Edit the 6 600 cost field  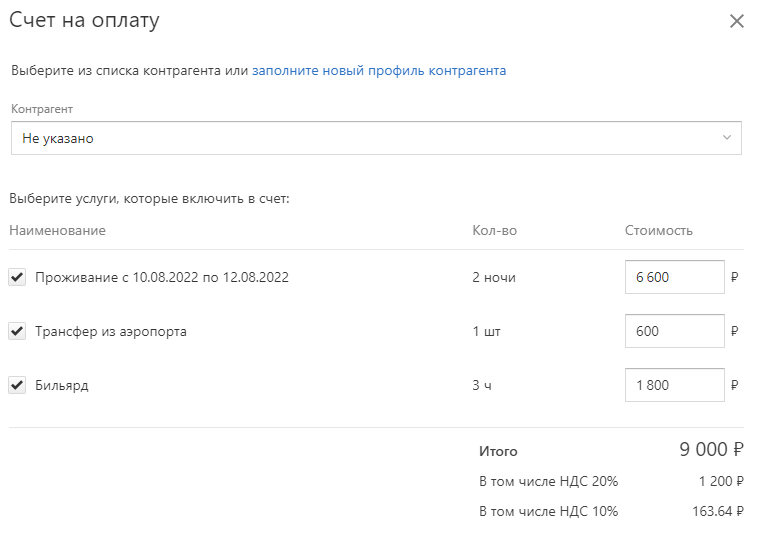pos(674,277)
